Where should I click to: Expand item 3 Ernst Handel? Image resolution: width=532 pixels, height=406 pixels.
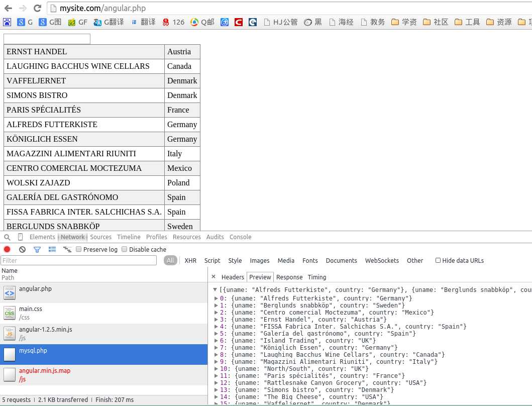click(x=216, y=320)
